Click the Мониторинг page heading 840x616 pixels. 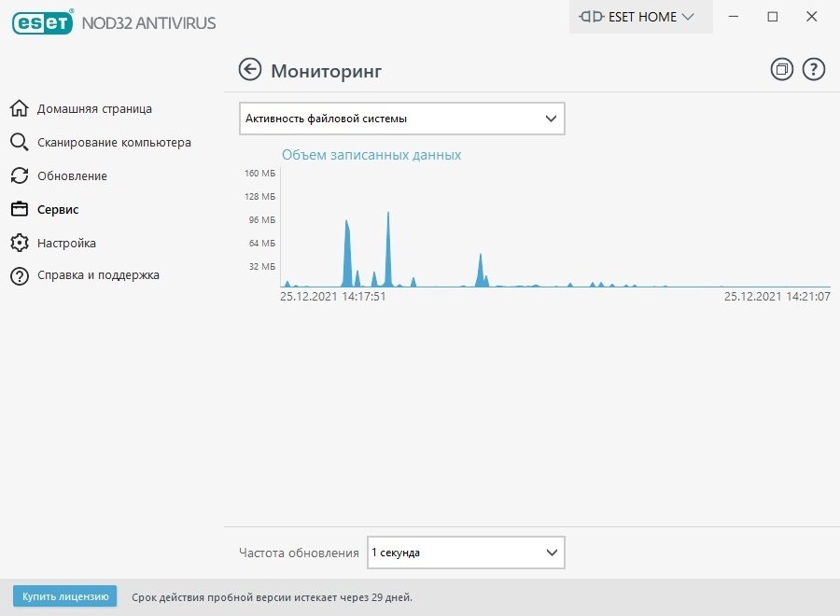tap(327, 71)
